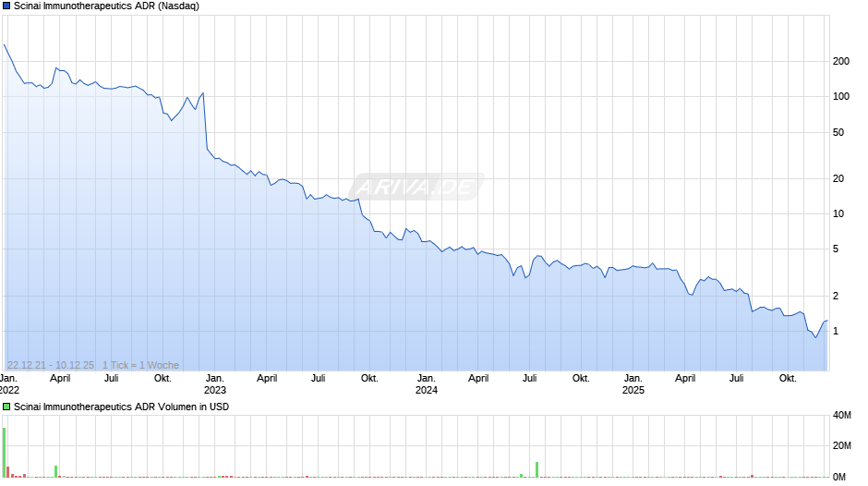Click the price axis label '100'
This screenshot has width=868, height=486.
pos(841,96)
